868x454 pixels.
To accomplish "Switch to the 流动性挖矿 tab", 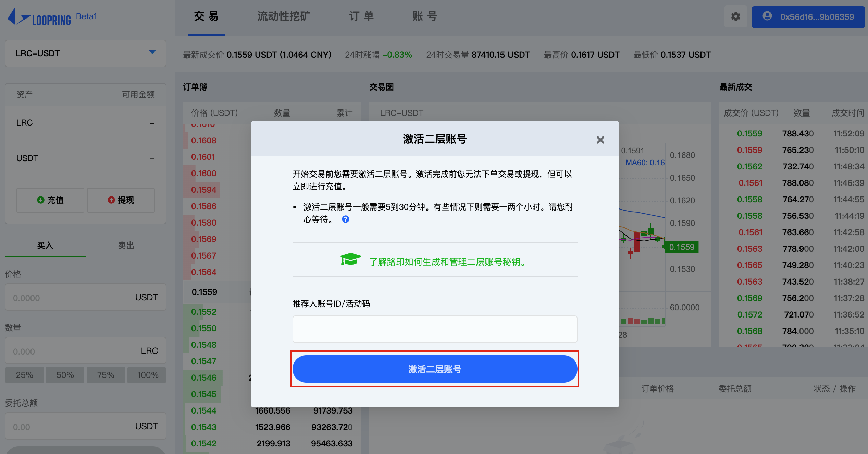I will point(284,16).
